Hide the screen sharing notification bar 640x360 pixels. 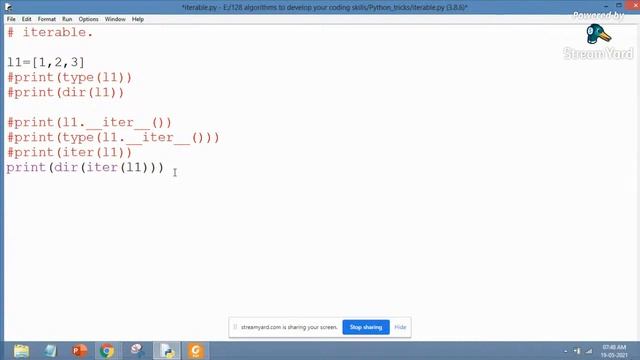(400, 327)
